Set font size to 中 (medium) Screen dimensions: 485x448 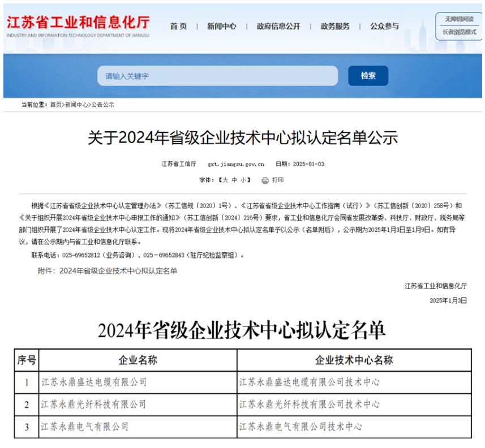(234, 180)
